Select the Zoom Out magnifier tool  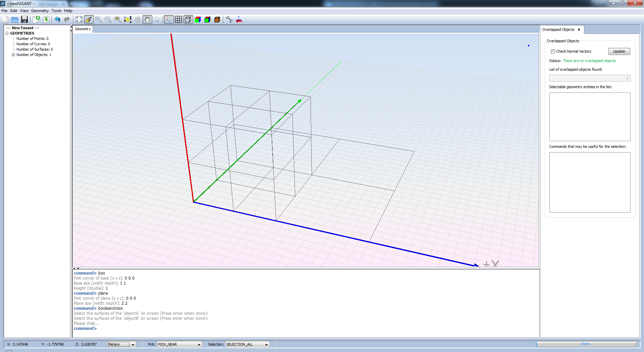108,19
